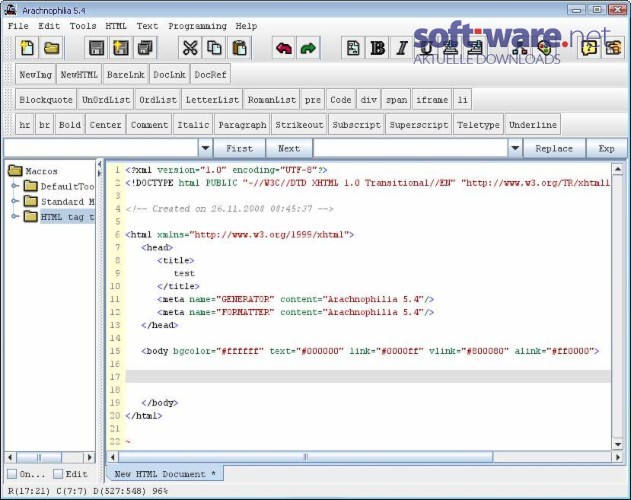Open the Text menu

tap(147, 26)
